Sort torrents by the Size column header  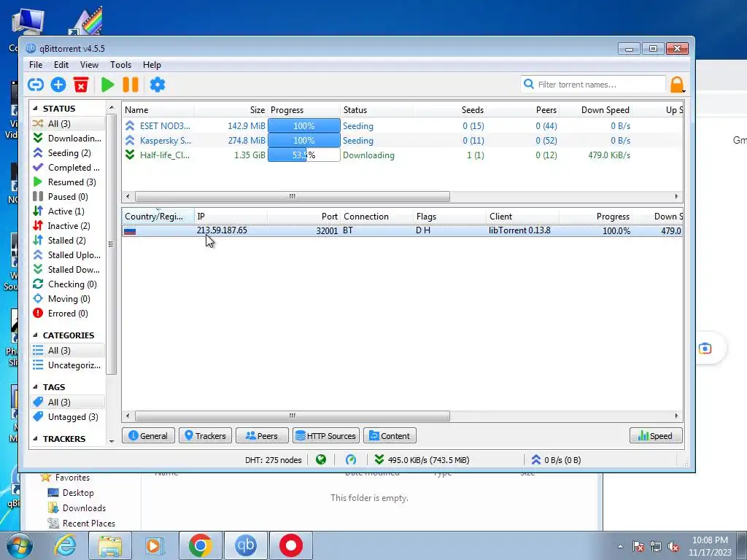[x=231, y=110]
